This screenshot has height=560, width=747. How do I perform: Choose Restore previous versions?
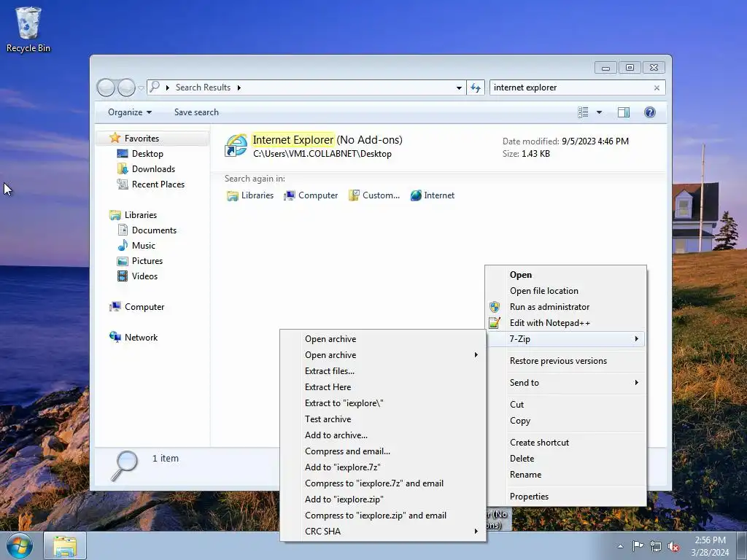[x=566, y=361]
